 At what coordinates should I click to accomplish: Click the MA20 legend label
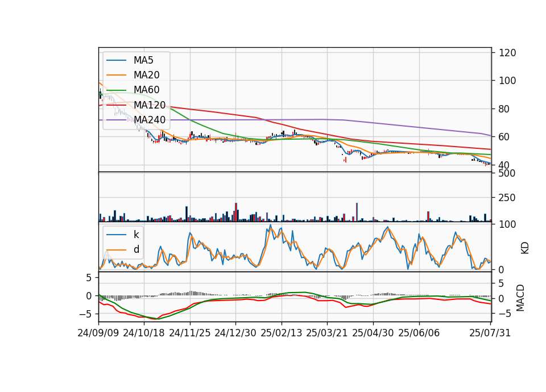pyautogui.click(x=146, y=75)
